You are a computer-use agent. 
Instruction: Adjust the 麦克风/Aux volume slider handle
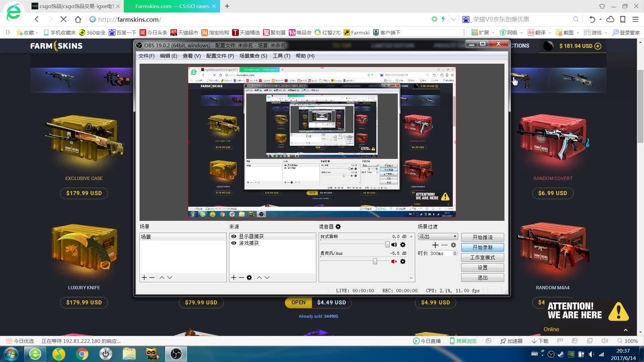point(375,261)
